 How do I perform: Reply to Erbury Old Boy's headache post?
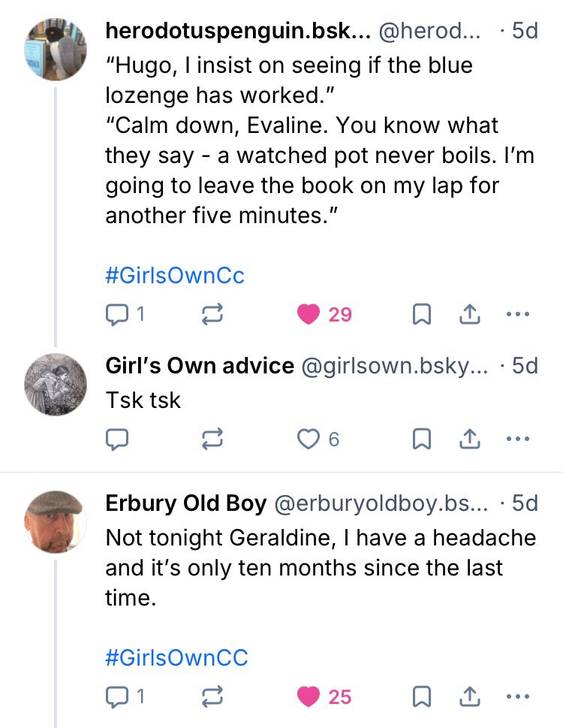coord(117,698)
